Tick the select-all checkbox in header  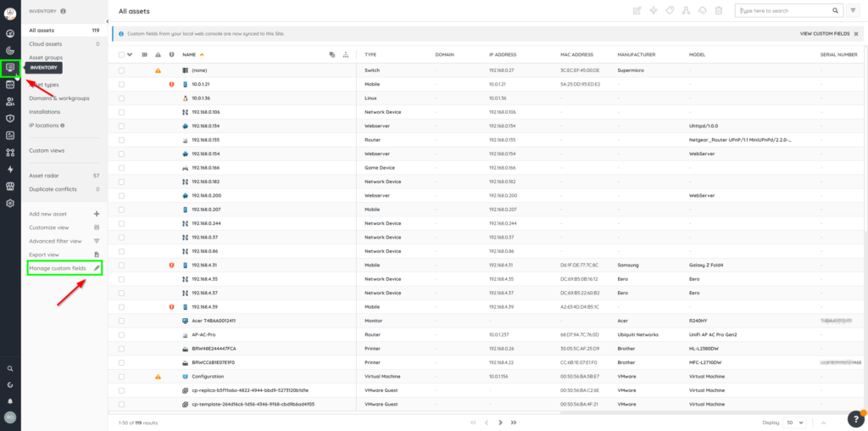122,55
